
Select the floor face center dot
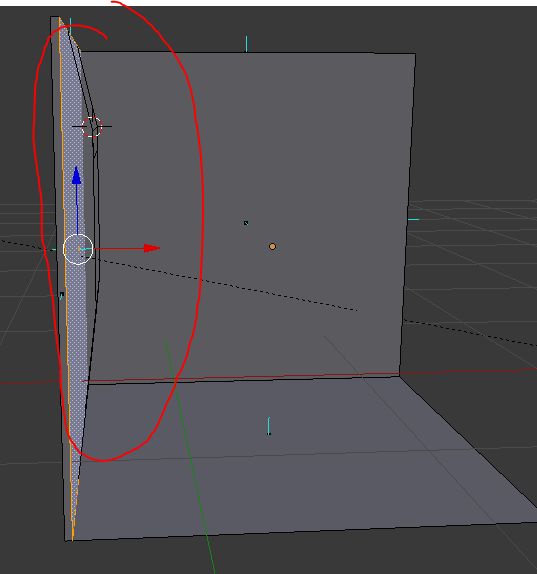click(269, 434)
